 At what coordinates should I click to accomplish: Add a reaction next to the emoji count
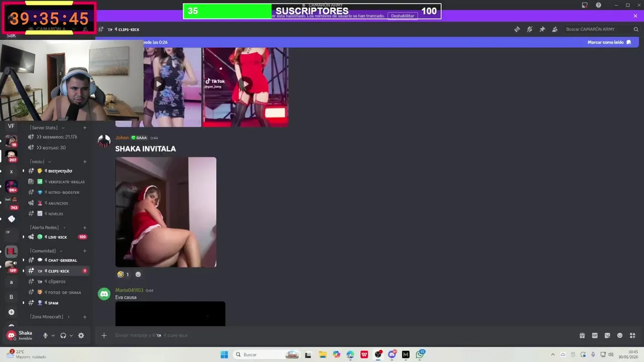138,275
